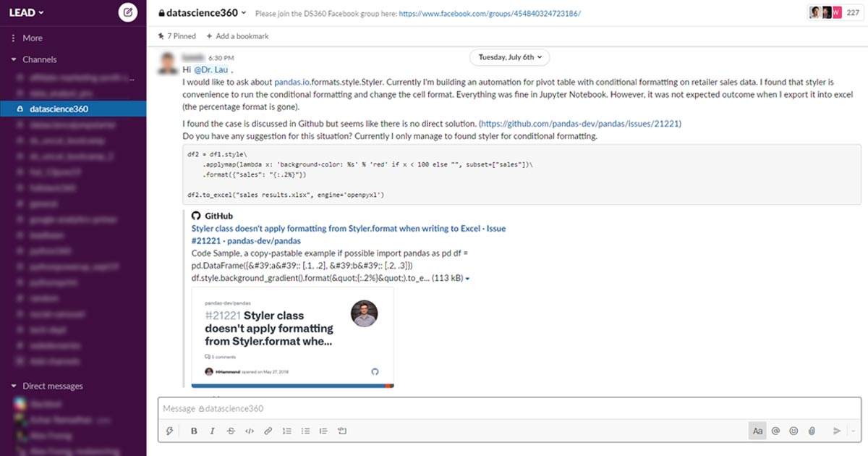Click the @Dr. Lau mention
Image resolution: width=868 pixels, height=456 pixels.
pos(211,69)
